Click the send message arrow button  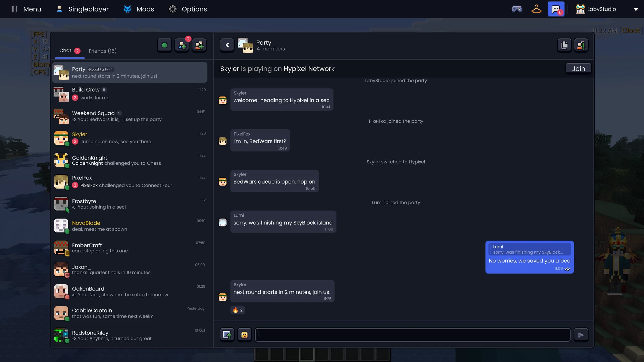[581, 335]
